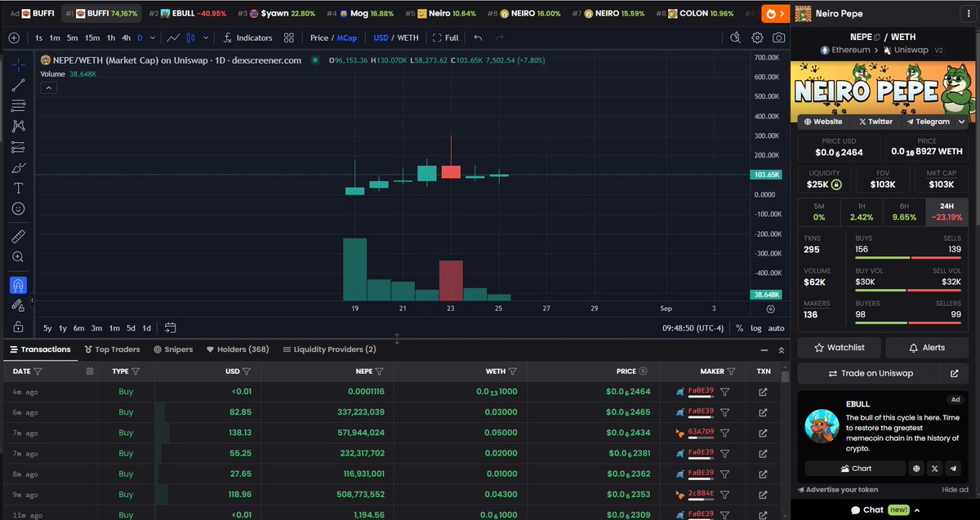This screenshot has width=980, height=520.
Task: Activate the zoom in tool
Action: tap(18, 257)
